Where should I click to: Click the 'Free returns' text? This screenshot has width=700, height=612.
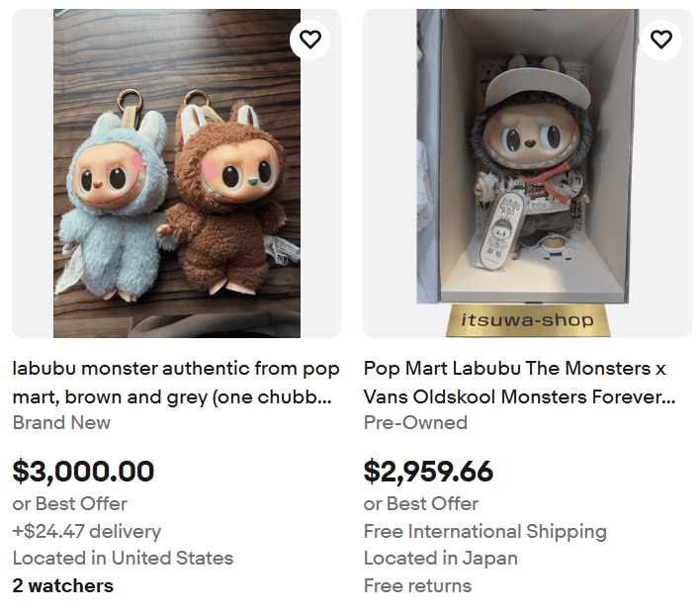click(417, 585)
